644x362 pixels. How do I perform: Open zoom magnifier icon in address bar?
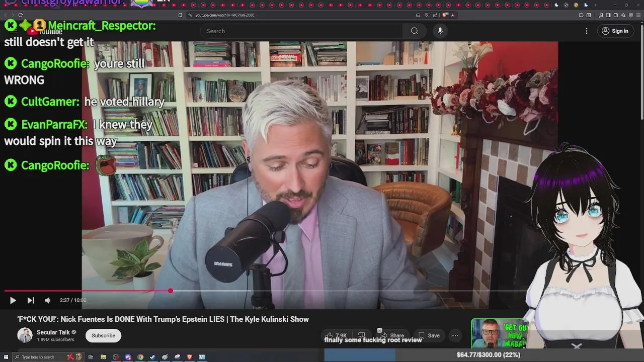point(426,15)
